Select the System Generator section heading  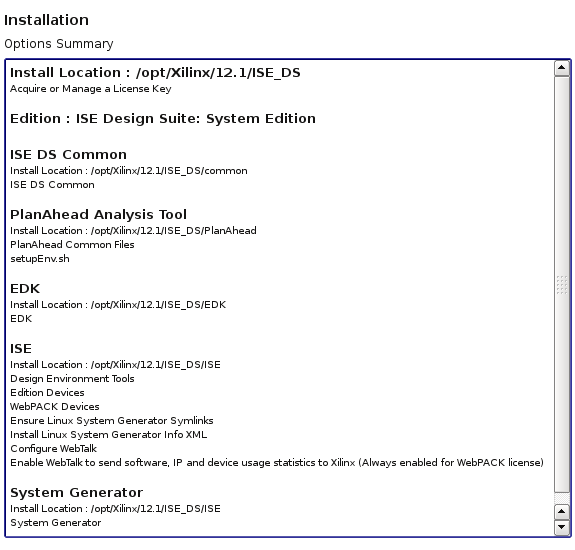(x=76, y=492)
